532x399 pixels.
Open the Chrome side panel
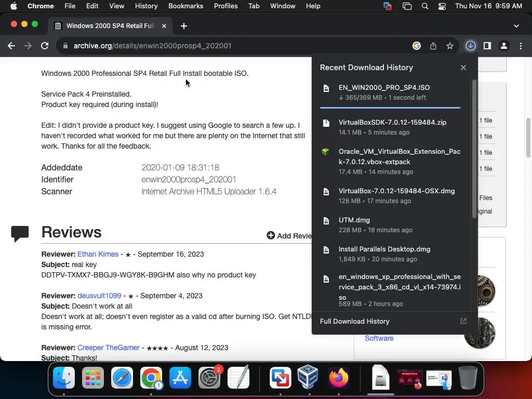coord(487,46)
